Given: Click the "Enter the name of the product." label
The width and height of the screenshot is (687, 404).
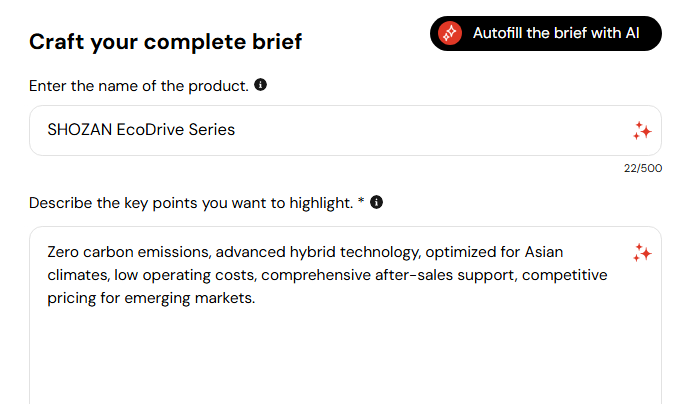Looking at the screenshot, I should point(139,86).
